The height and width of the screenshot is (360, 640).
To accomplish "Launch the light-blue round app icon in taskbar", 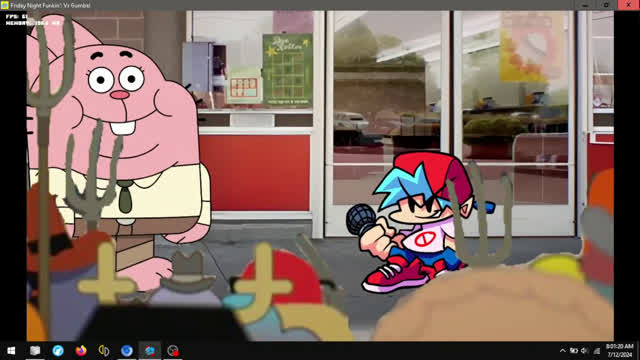I will (58, 351).
